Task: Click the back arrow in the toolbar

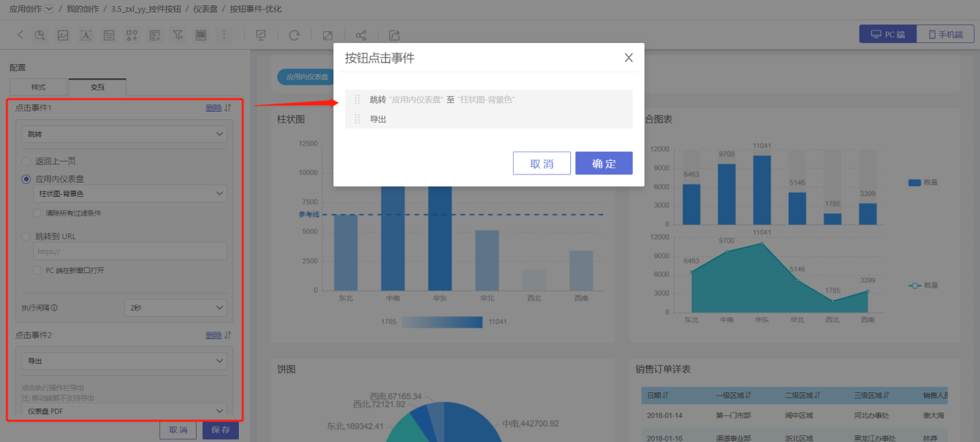Action: click(20, 35)
